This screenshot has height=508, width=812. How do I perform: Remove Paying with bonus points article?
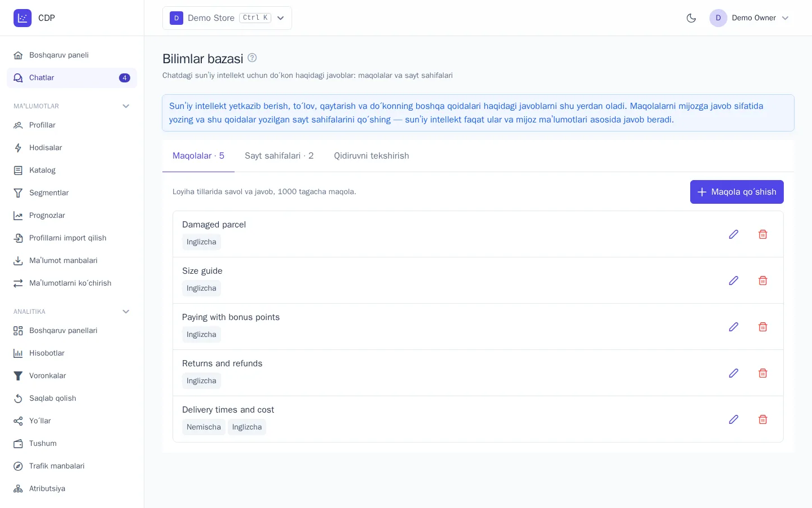coord(763,327)
